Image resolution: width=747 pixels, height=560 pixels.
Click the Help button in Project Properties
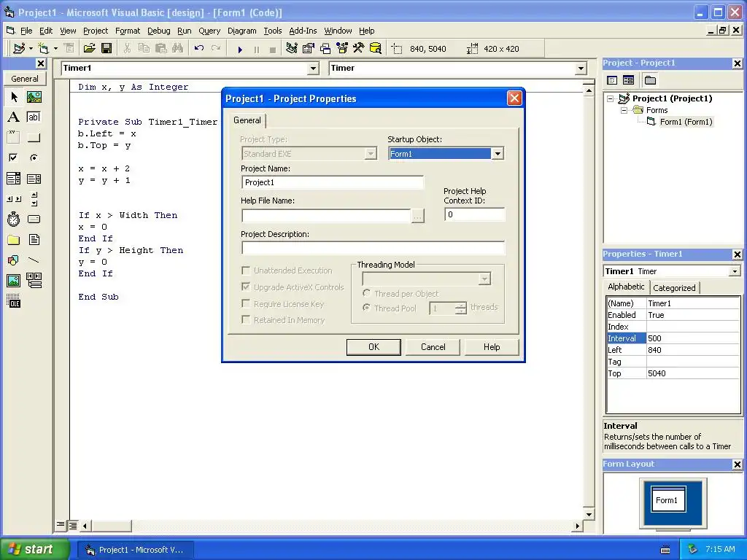pyautogui.click(x=492, y=347)
